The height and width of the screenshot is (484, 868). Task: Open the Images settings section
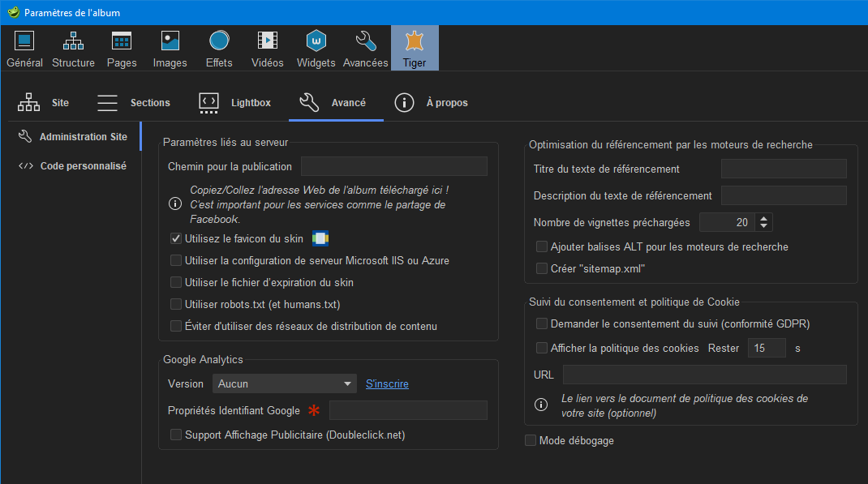point(170,47)
